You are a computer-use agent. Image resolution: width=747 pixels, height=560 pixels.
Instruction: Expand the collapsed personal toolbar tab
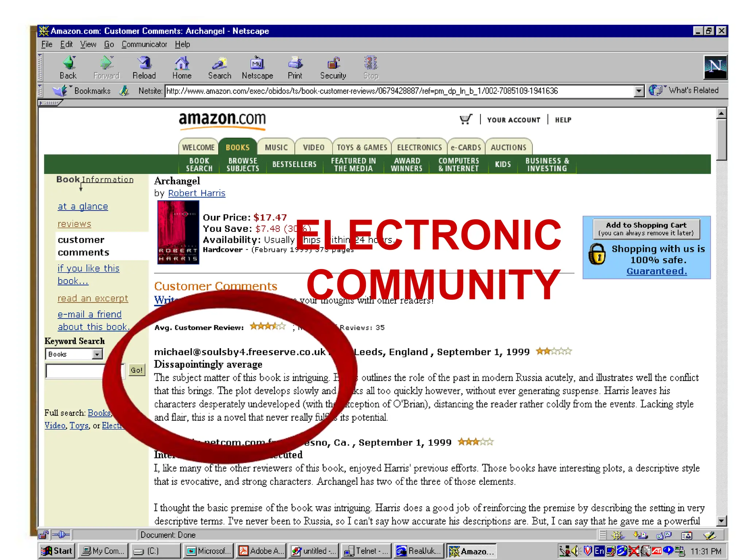[50, 103]
